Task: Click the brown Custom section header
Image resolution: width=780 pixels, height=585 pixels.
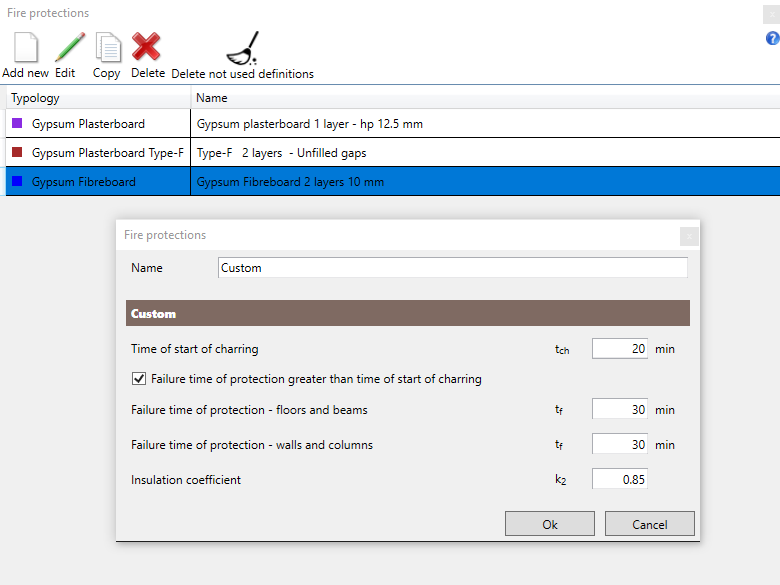Action: click(x=408, y=313)
